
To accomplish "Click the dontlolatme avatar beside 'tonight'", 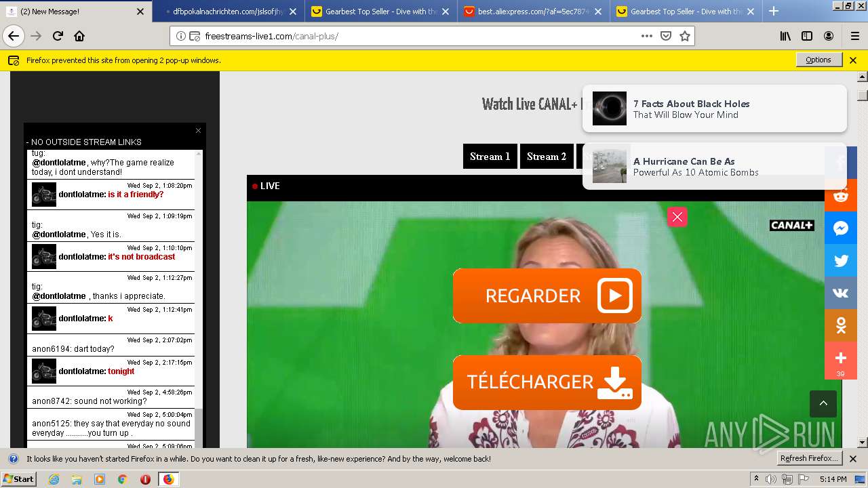I will coord(44,371).
